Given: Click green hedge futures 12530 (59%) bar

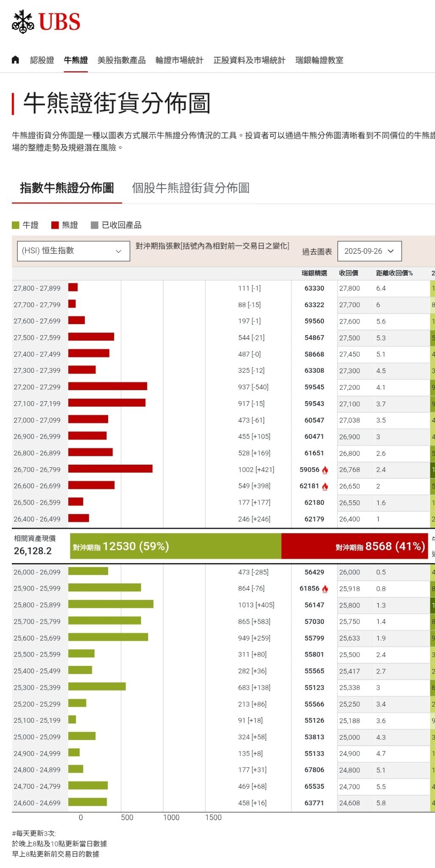Looking at the screenshot, I should click(175, 546).
